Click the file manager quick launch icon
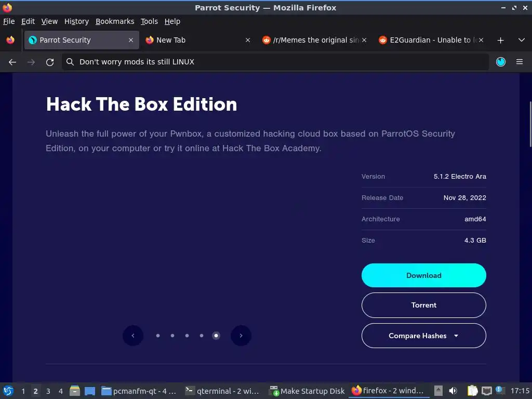This screenshot has height=399, width=532. point(75,391)
